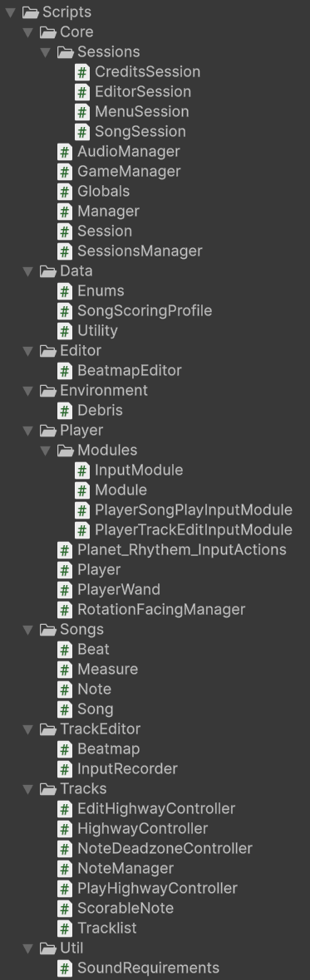Collapse the Songs folder arrow
This screenshot has height=980, width=310.
tap(27, 629)
